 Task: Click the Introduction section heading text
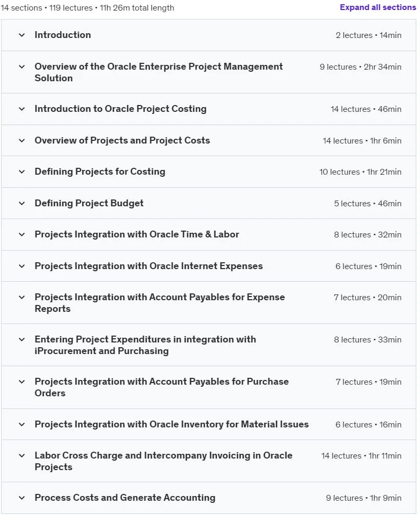pyautogui.click(x=63, y=35)
